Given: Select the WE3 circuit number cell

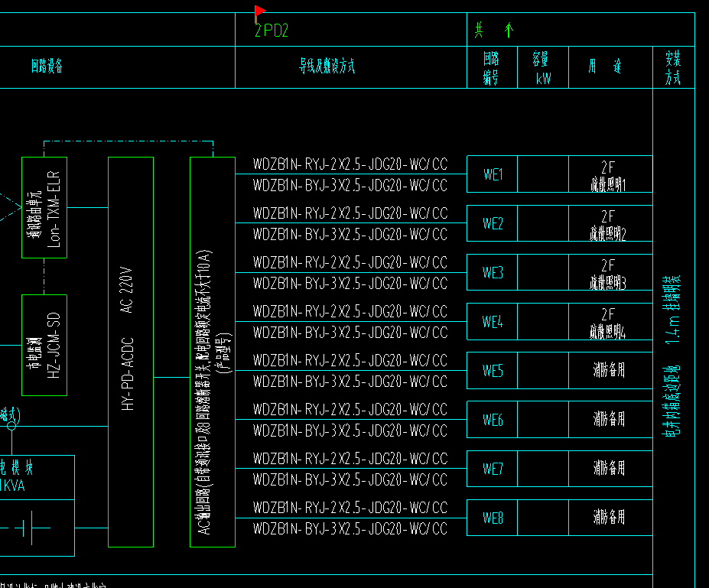Looking at the screenshot, I should 492,272.
